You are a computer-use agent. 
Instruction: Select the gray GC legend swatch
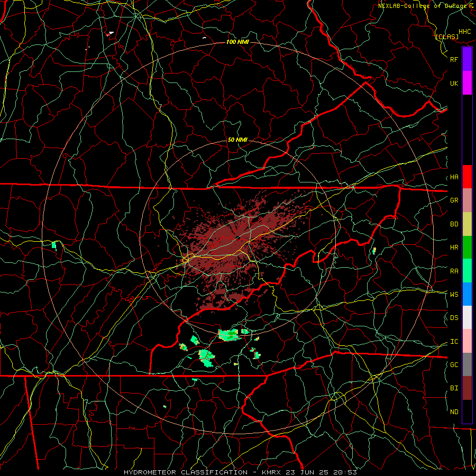[x=467, y=364]
